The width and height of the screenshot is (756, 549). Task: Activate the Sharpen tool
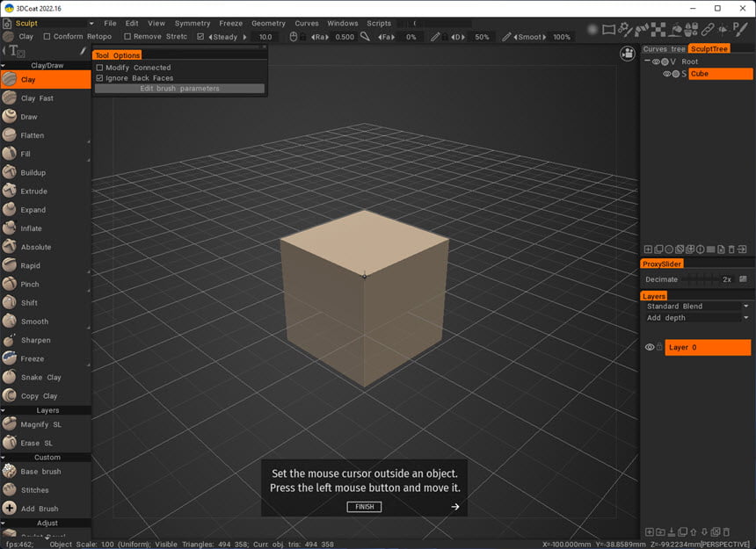(46, 340)
